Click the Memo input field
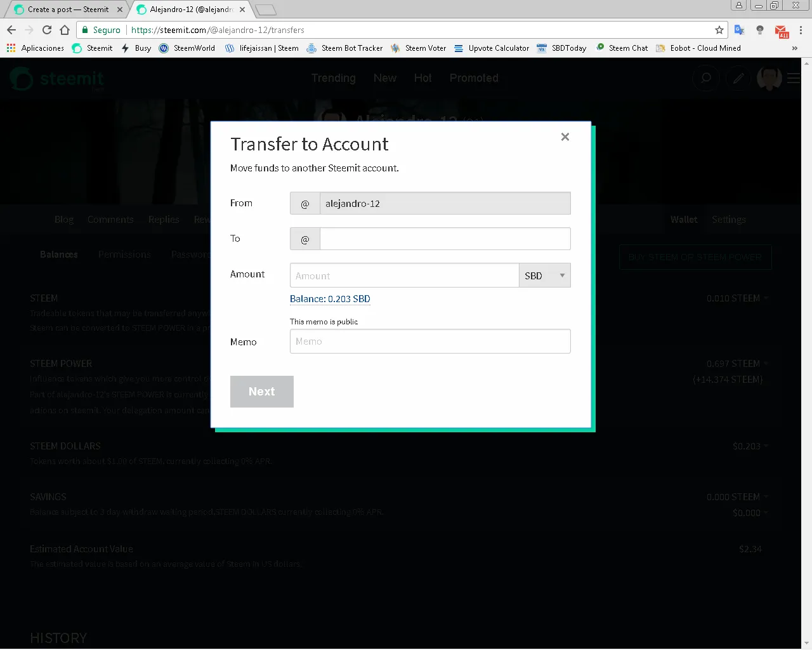Viewport: 812px width, 650px height. tap(430, 342)
